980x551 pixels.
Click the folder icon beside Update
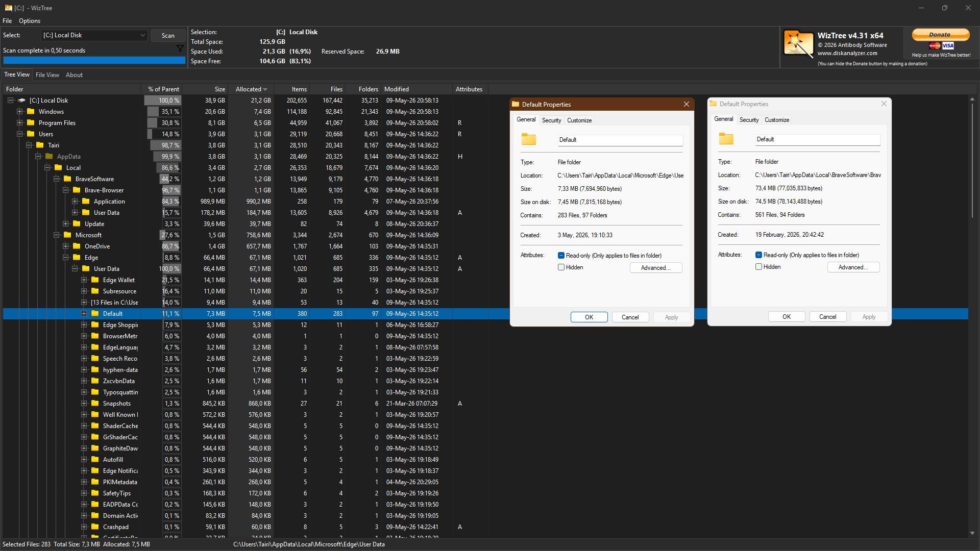[x=77, y=223]
